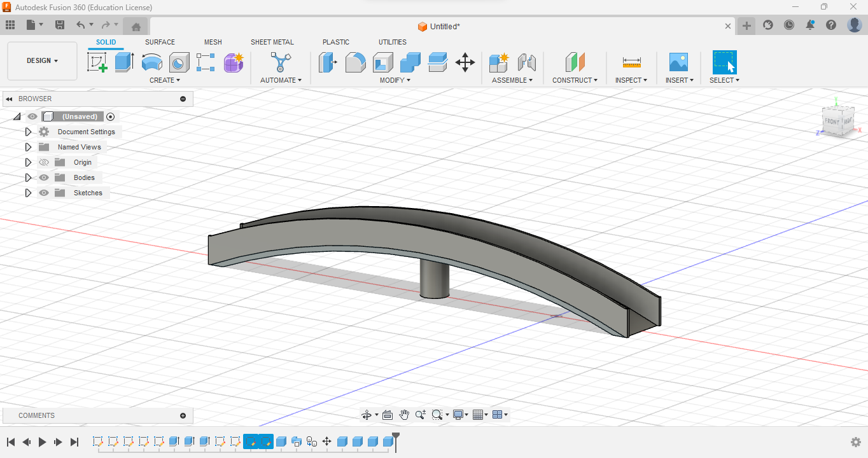
Task: Switch to the PLASTIC tab
Action: pos(336,42)
